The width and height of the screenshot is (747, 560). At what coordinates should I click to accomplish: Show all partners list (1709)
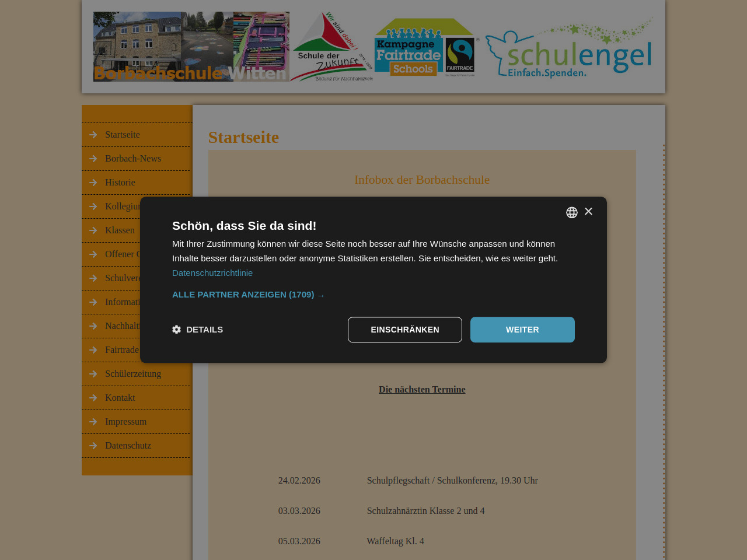pyautogui.click(x=248, y=295)
